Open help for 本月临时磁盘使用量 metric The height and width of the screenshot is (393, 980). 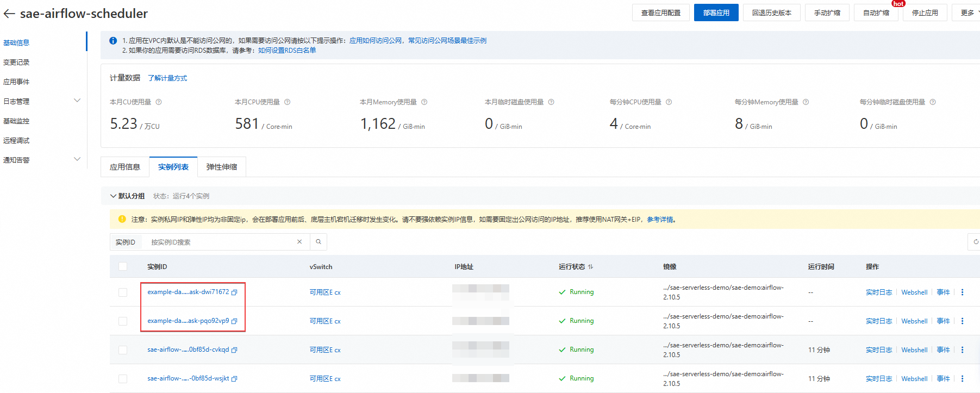[x=551, y=102]
